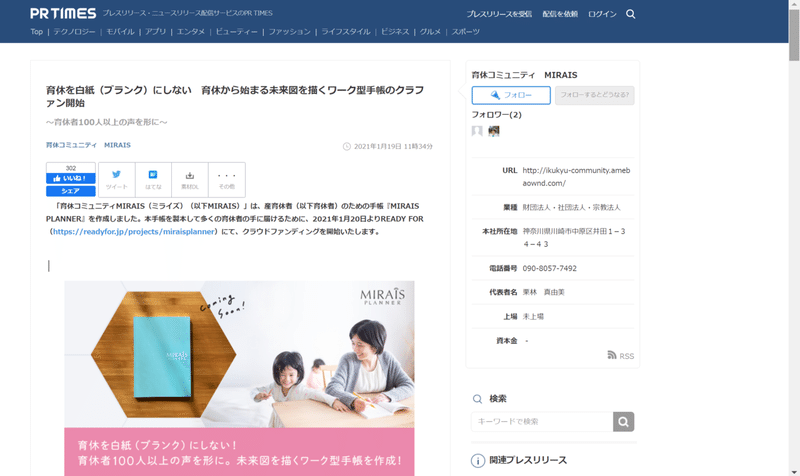The image size is (800, 476).
Task: Click the フォロー follow button
Action: tap(511, 95)
